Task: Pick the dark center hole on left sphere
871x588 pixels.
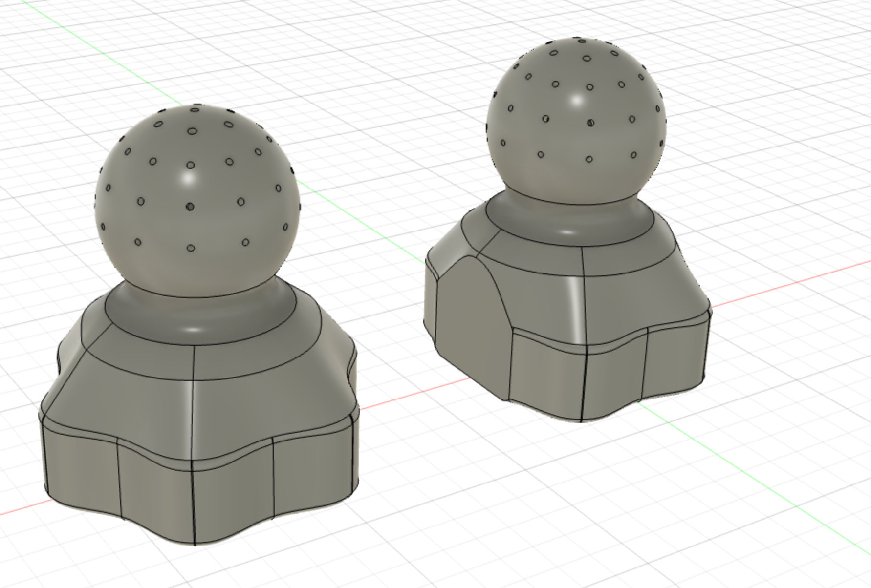Action: [x=190, y=207]
